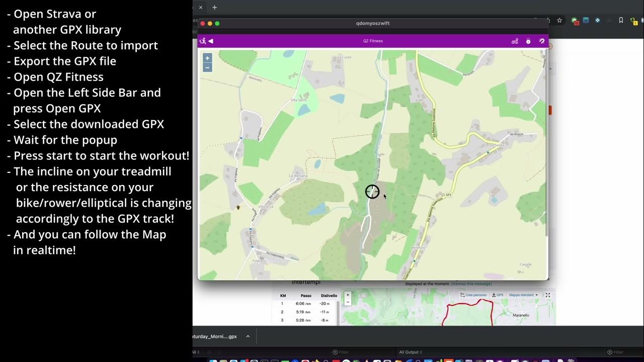Click the runner icon in QZ Fitness toolbar
The width and height of the screenshot is (644, 362).
(203, 41)
